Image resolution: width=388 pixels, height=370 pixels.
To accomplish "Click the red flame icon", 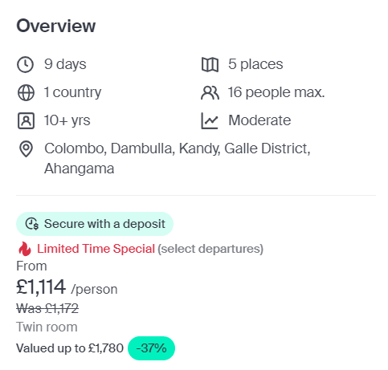I will (x=24, y=249).
